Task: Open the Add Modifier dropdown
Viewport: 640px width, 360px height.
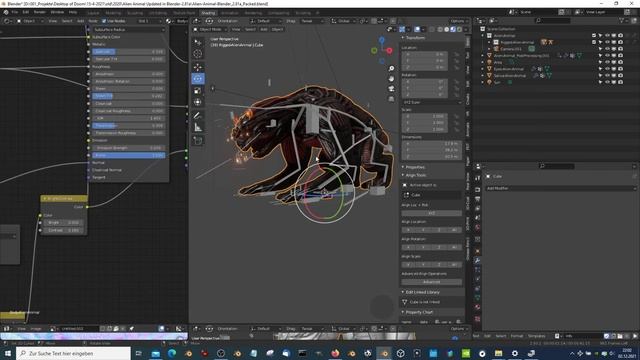Action: point(560,189)
